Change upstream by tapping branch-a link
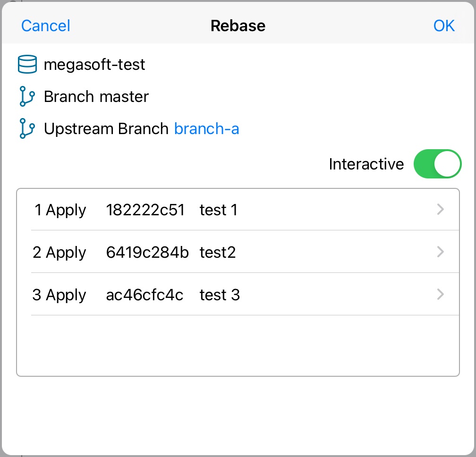The width and height of the screenshot is (476, 457). tap(206, 128)
